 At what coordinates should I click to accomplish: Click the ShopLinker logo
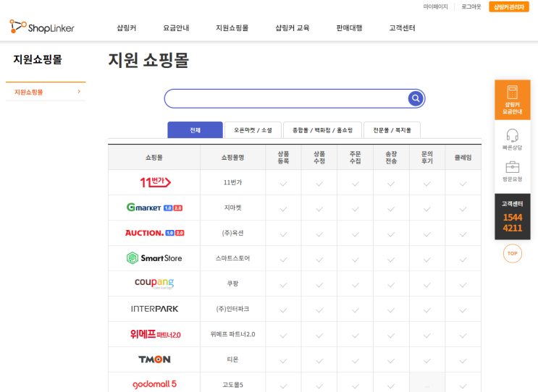(x=42, y=27)
